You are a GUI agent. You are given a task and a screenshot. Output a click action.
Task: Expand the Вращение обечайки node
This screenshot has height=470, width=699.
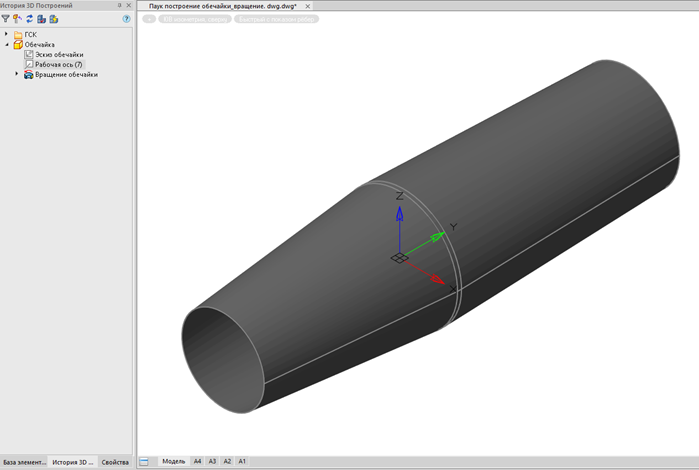[x=16, y=74]
